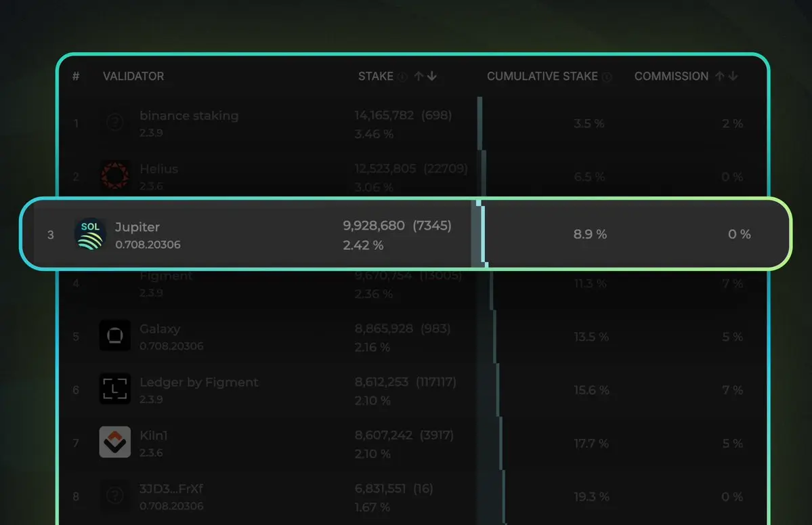The image size is (812, 525).
Task: Select Galaxy stake 8,865,928
Action: click(384, 329)
